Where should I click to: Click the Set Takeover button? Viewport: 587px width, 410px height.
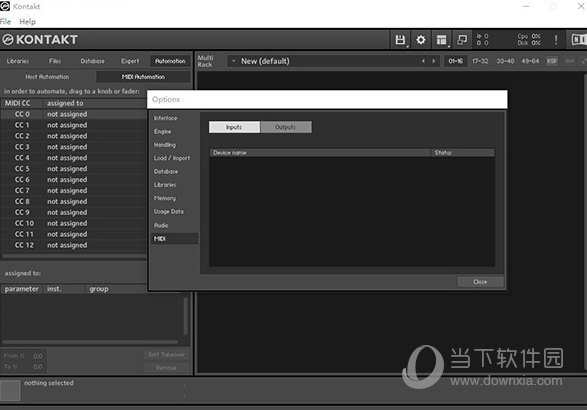click(167, 355)
